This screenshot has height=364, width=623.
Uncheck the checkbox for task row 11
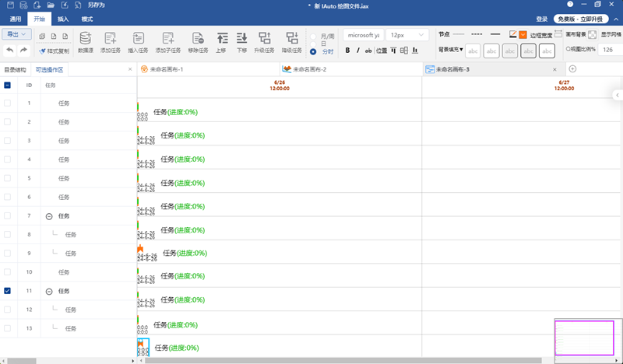point(8,291)
